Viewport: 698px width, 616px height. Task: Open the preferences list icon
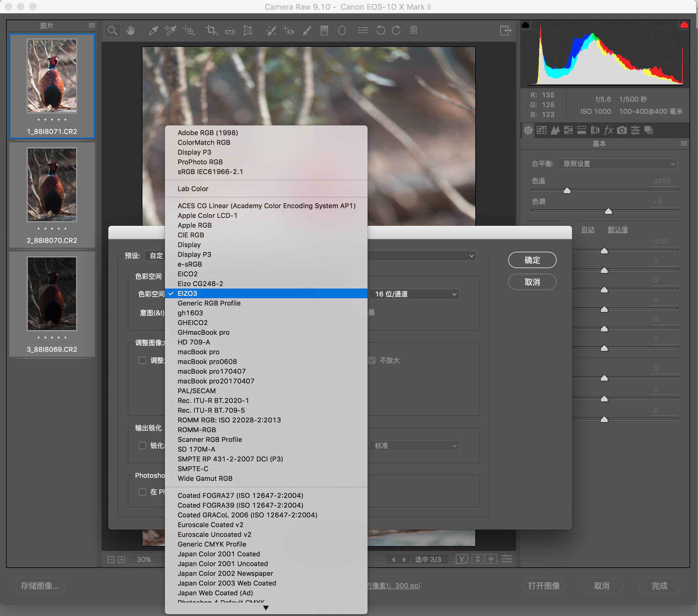tap(363, 30)
